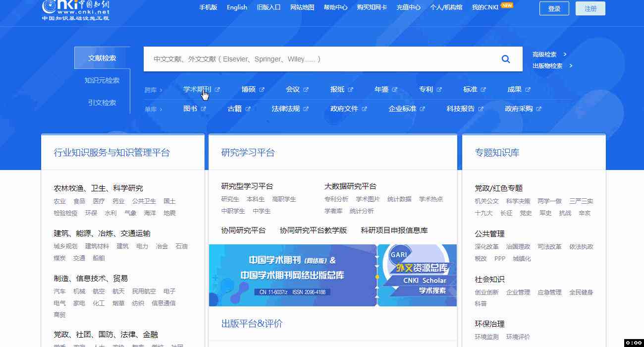Click the 登录 button

554,8
